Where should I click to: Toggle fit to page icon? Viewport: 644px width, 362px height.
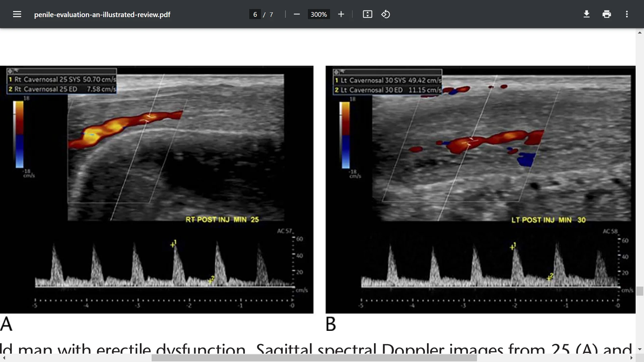368,14
